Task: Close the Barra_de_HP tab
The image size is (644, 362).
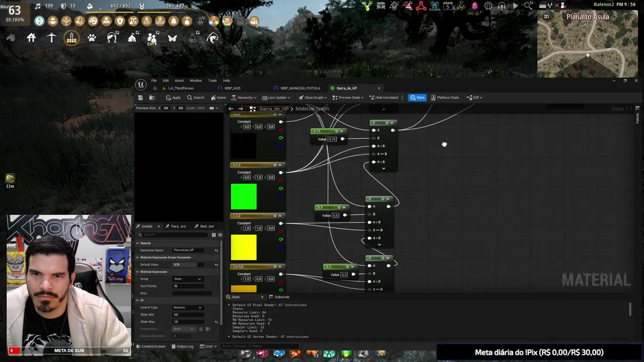Action: click(x=379, y=88)
